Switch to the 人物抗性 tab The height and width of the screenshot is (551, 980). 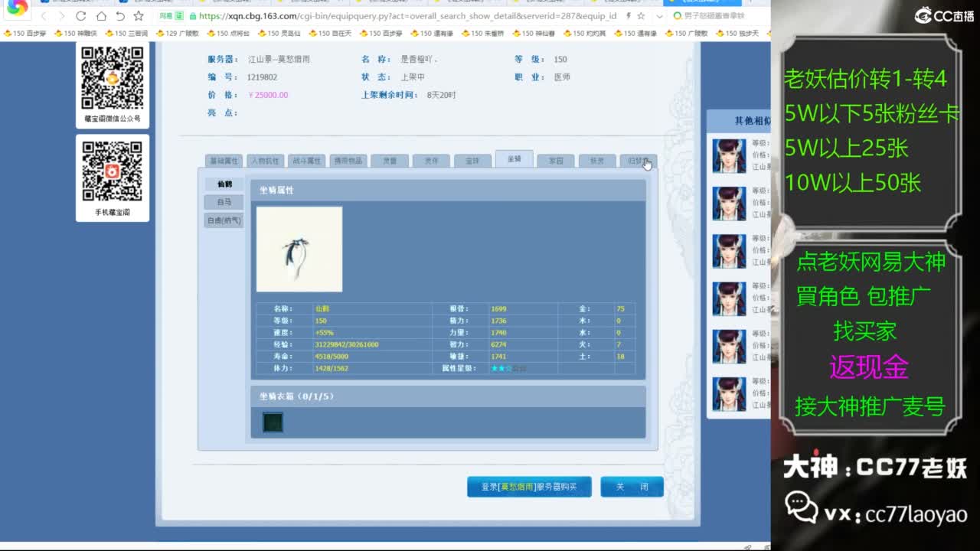click(x=265, y=161)
